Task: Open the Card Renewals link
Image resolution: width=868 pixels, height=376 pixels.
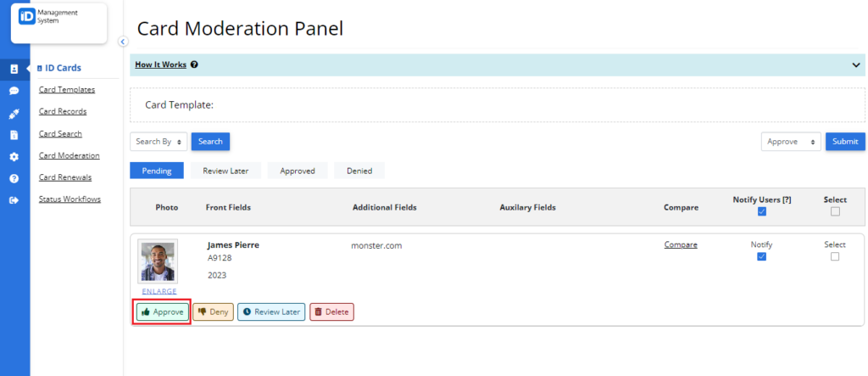Action: click(x=64, y=177)
